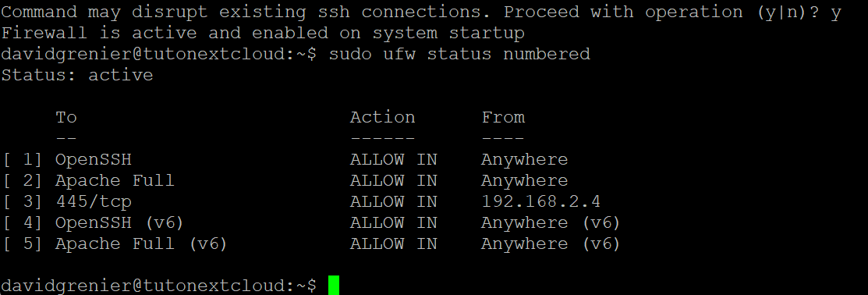Click 'Anywhere' source on the OpenSSH row
The image size is (868, 295).
coord(525,160)
